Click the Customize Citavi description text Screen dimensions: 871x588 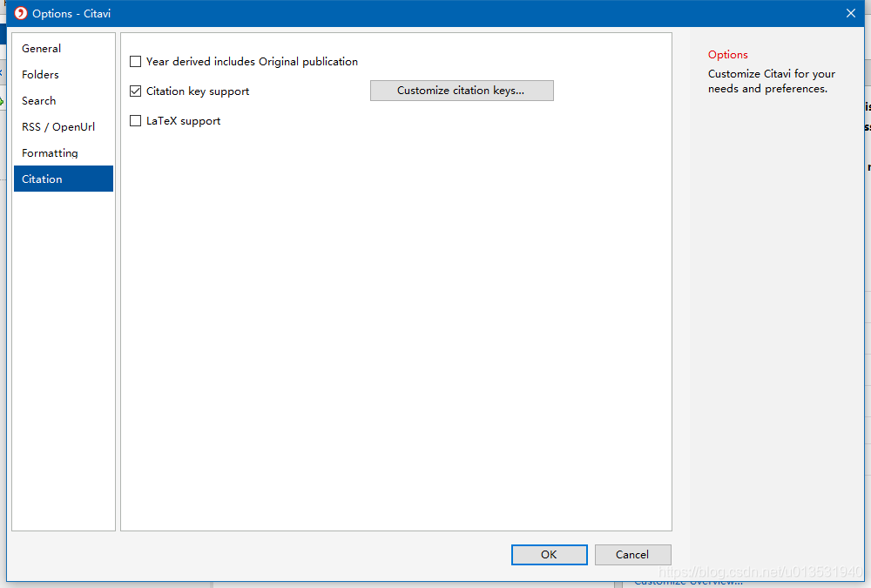771,81
